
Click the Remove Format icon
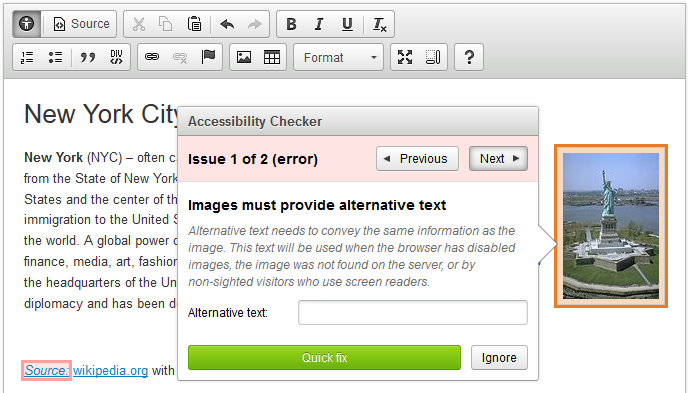[380, 24]
